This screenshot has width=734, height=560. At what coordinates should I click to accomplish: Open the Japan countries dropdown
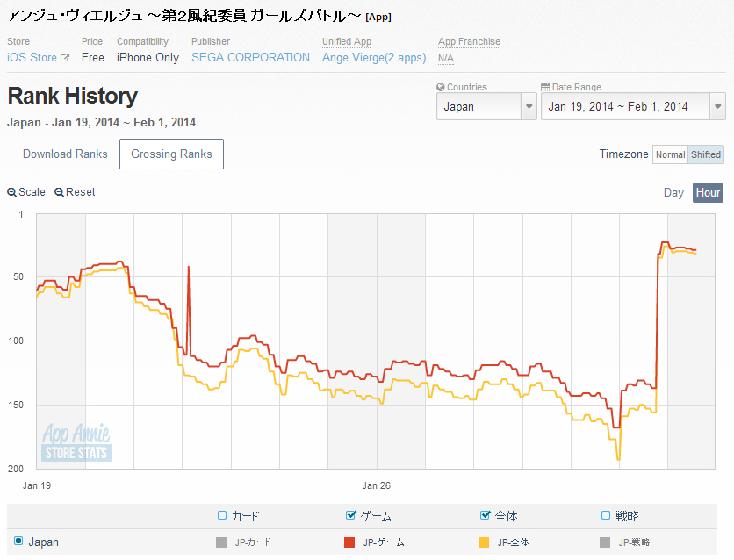(x=486, y=107)
